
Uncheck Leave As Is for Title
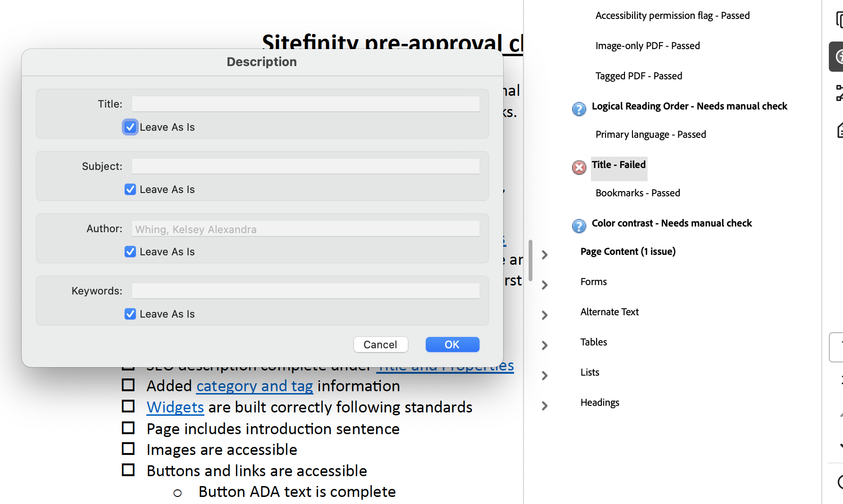(x=130, y=127)
